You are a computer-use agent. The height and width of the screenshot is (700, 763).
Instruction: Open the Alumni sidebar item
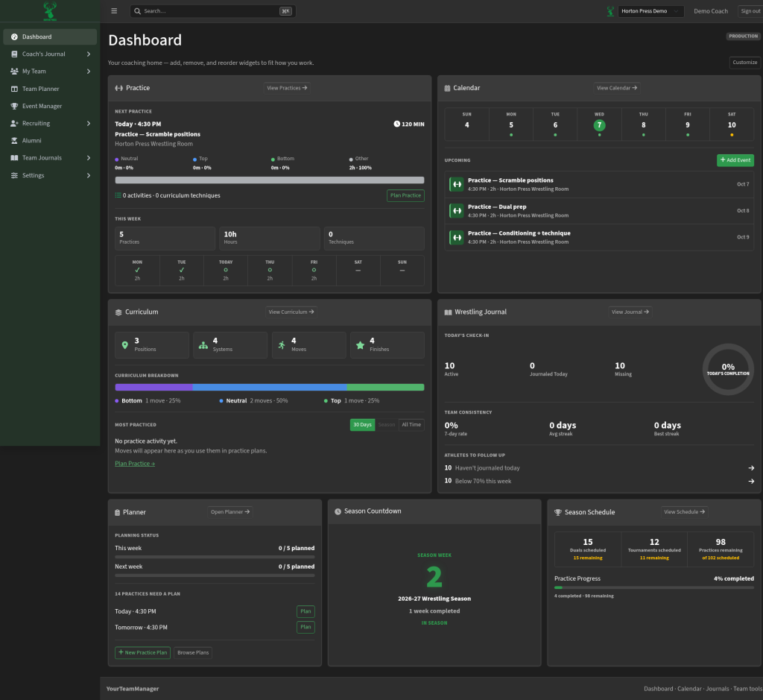[x=50, y=140]
